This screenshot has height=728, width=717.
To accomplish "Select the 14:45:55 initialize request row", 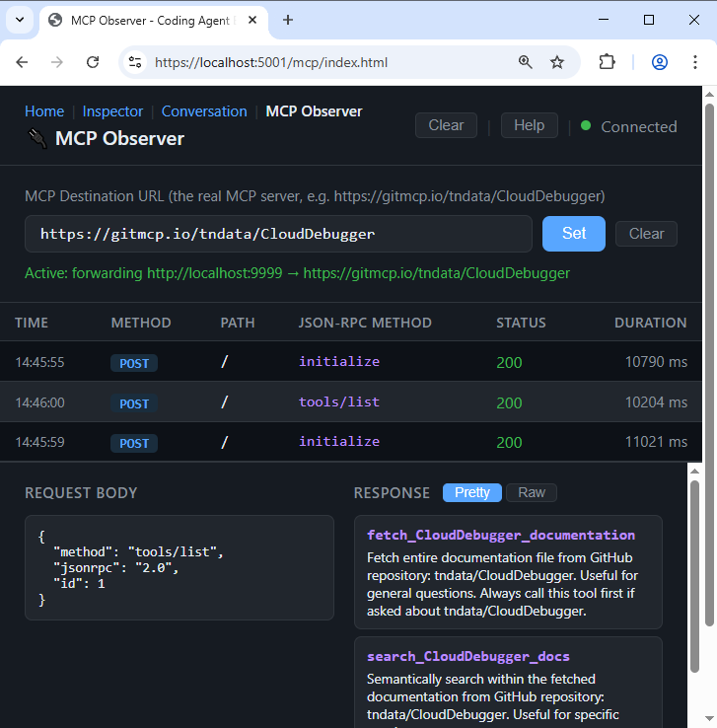I will click(351, 362).
